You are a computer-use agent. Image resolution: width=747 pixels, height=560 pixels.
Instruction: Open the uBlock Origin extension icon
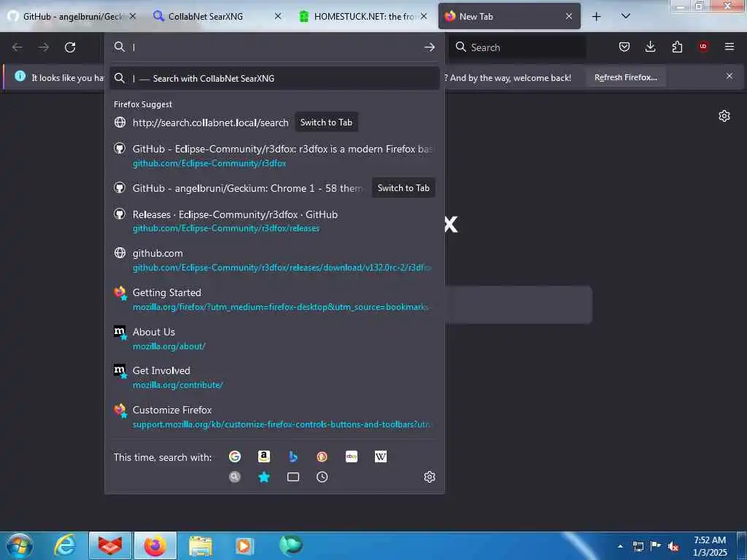point(703,47)
